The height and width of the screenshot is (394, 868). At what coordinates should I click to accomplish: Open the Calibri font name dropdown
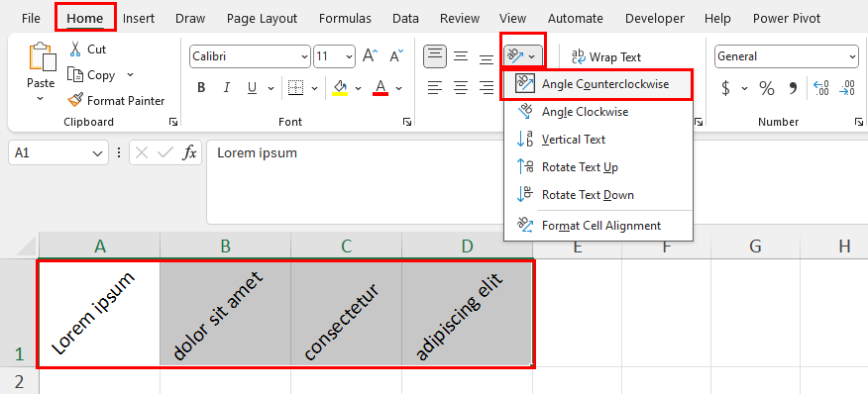click(304, 56)
